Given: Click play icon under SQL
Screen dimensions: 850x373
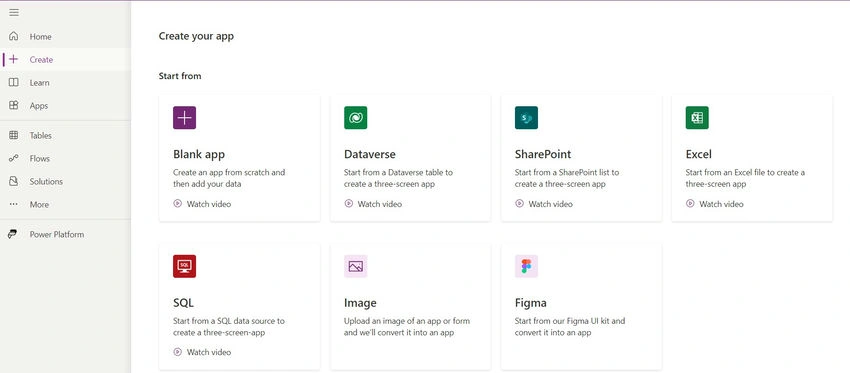Looking at the screenshot, I should (177, 352).
